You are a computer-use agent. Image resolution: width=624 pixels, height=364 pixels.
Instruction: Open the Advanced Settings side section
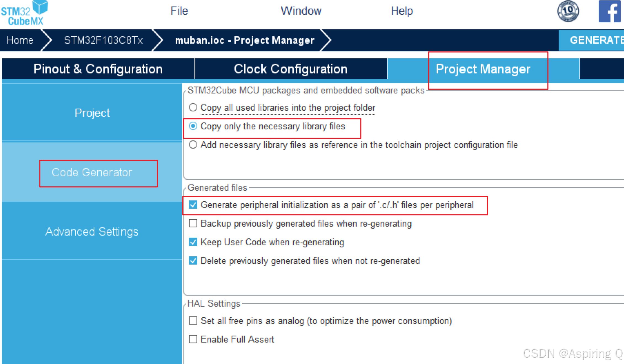tap(92, 232)
